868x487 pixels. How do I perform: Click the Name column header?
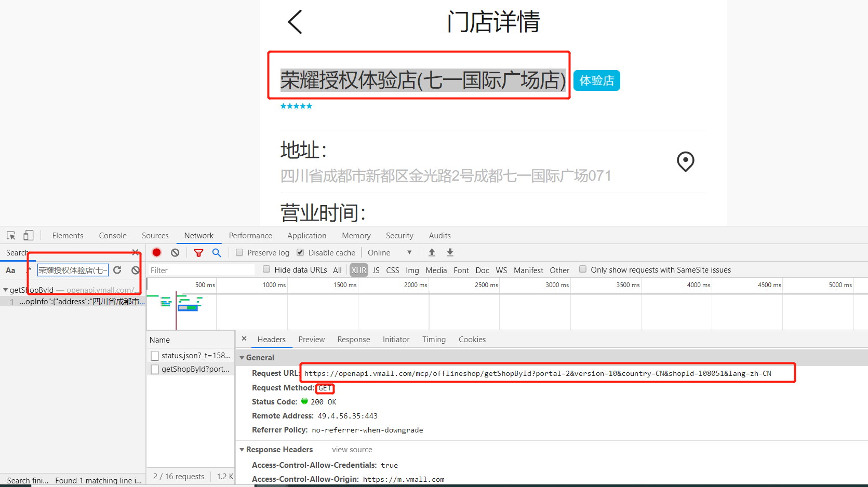click(191, 340)
